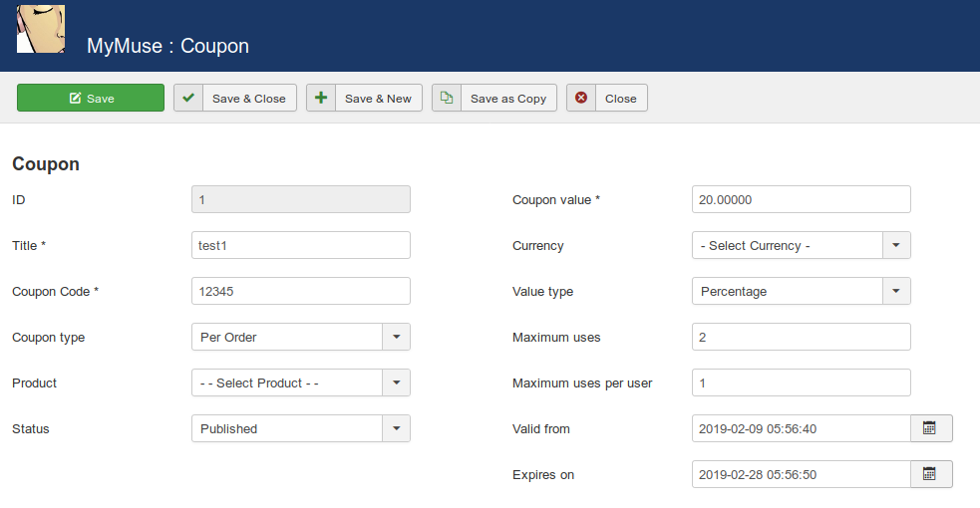Click the Maximum uses label

click(556, 337)
